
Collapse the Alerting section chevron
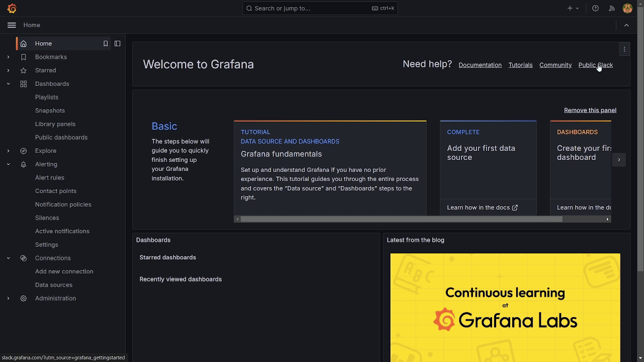click(x=8, y=164)
